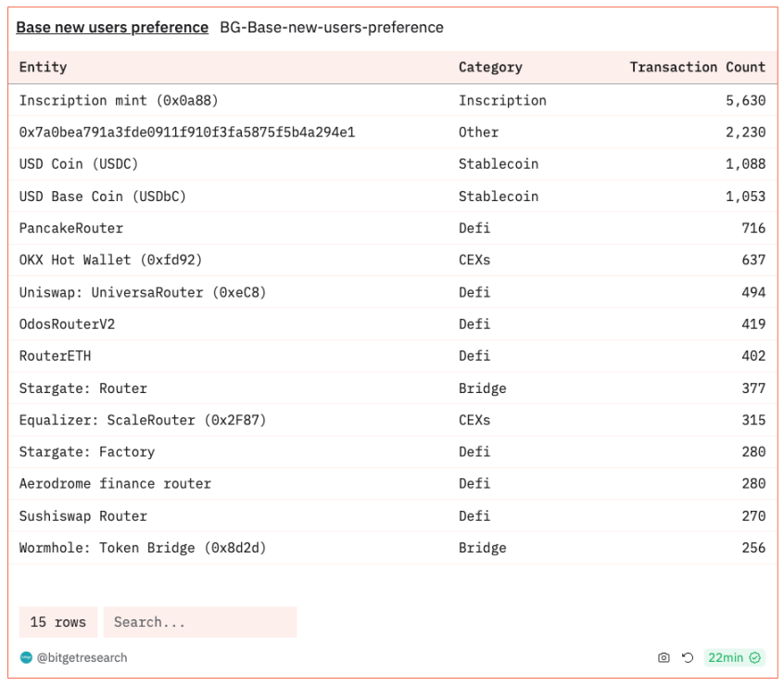Image resolution: width=784 pixels, height=686 pixels.
Task: Click the camera screenshot icon
Action: coord(664,658)
